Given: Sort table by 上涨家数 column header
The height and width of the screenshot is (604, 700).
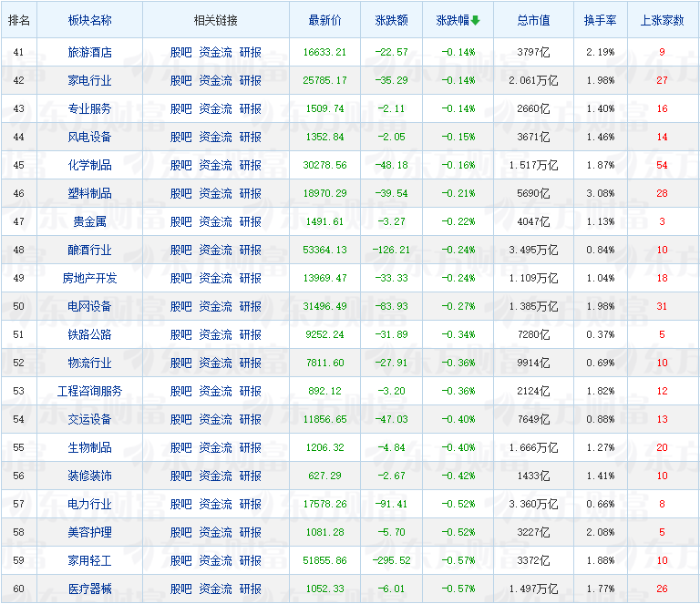Looking at the screenshot, I should 663,20.
